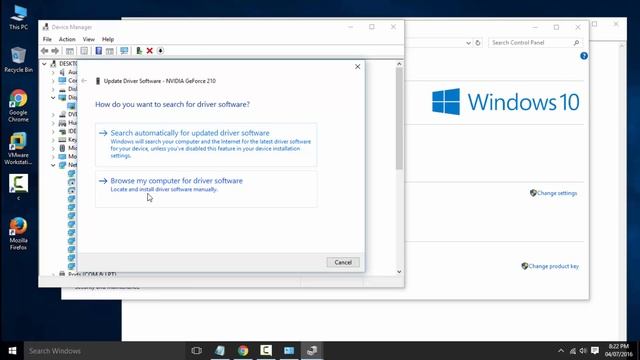Expand the DVD/CD-ROM drives node arrow
The width and height of the screenshot is (640, 360).
click(53, 115)
